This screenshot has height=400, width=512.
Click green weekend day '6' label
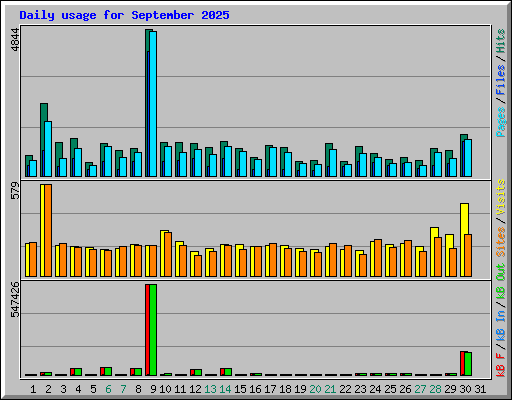click(108, 389)
